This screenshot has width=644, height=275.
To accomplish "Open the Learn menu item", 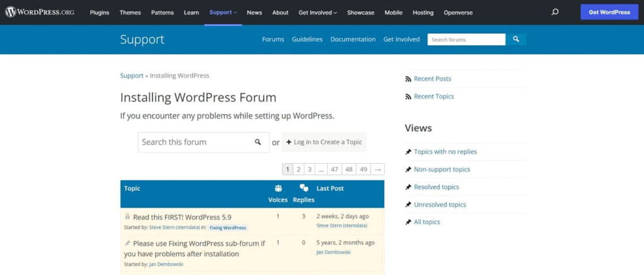I will tap(191, 13).
